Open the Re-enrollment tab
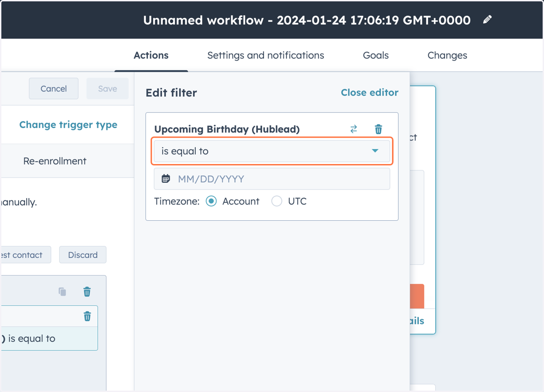 (x=55, y=161)
